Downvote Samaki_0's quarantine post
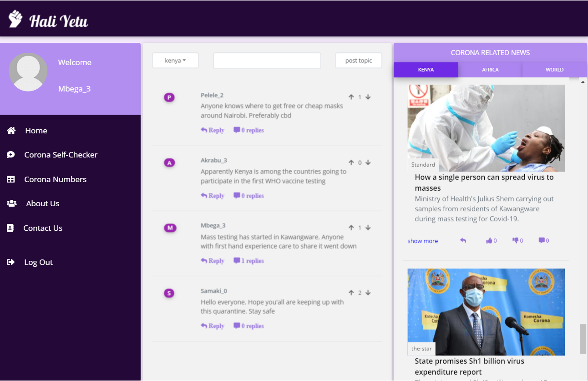 tap(368, 293)
